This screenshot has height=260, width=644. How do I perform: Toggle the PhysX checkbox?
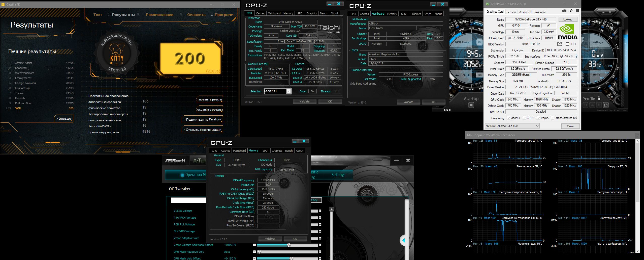[x=538, y=118]
